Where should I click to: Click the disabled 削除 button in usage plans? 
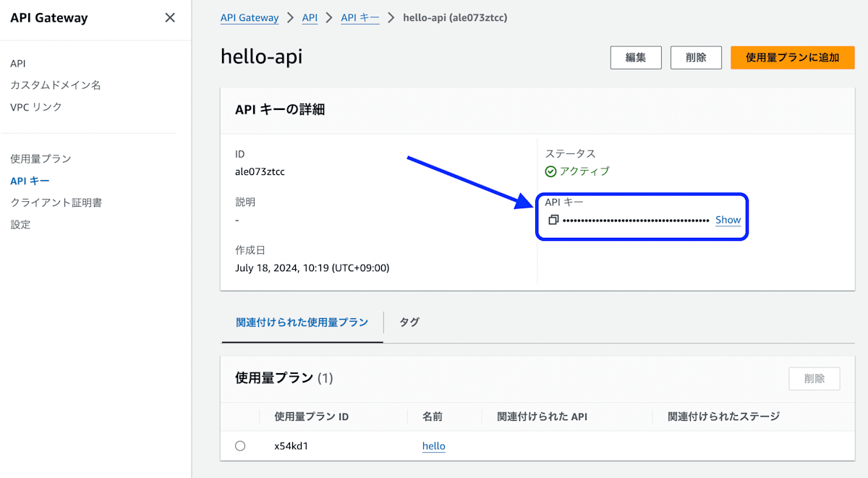pyautogui.click(x=814, y=379)
